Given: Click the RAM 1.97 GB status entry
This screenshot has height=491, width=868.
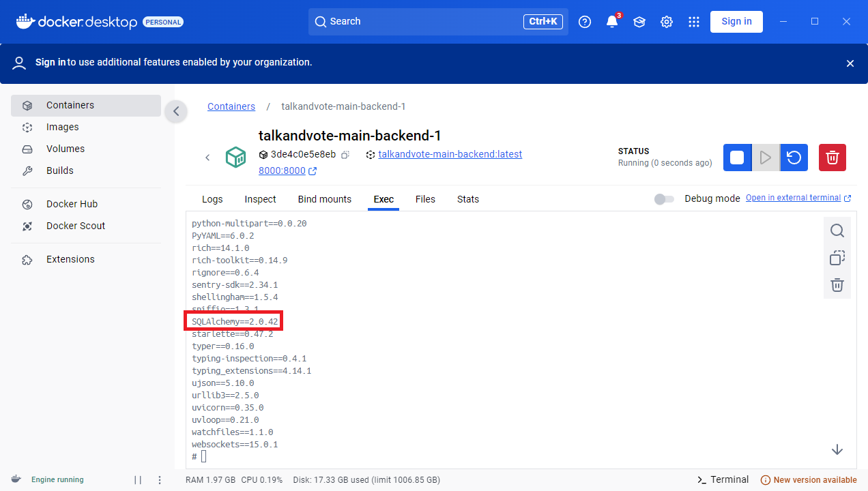Looking at the screenshot, I should click(x=210, y=479).
